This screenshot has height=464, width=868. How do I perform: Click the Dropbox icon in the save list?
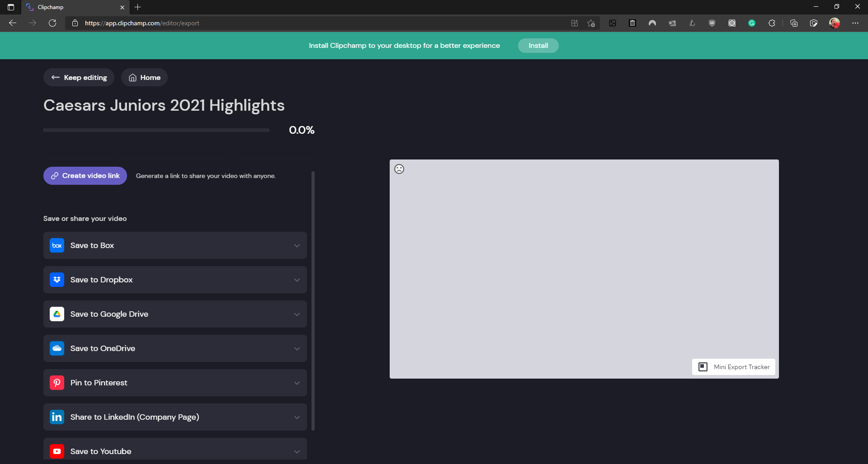(x=57, y=280)
